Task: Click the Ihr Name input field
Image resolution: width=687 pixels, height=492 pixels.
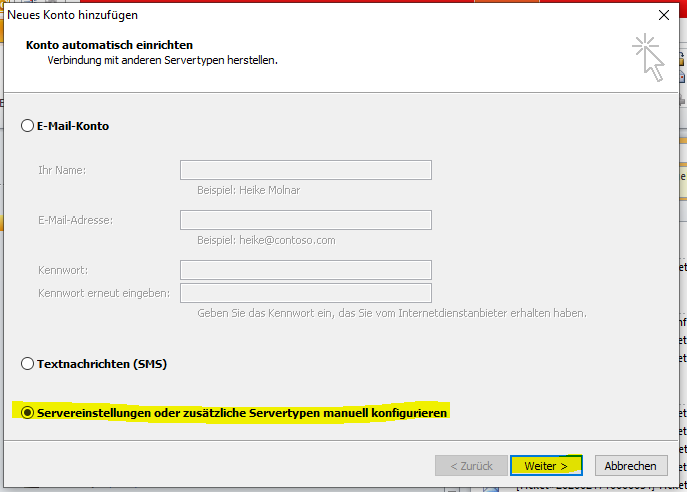Action: pyautogui.click(x=306, y=170)
